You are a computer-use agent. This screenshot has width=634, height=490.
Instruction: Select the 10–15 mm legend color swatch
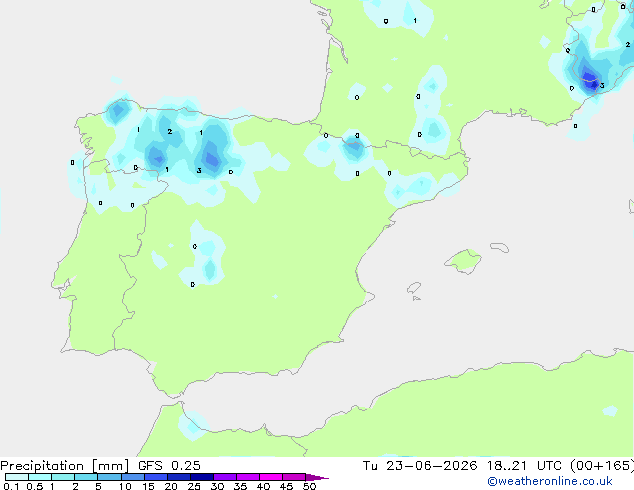pyautogui.click(x=132, y=477)
